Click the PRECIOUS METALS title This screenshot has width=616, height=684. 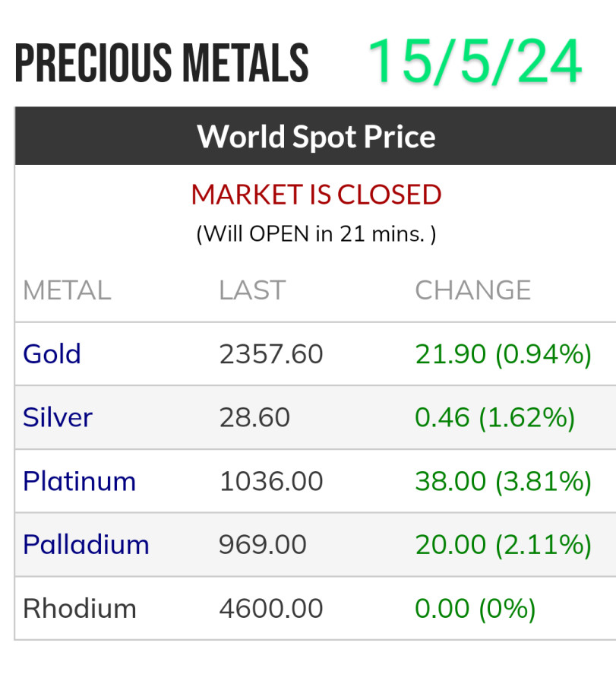point(162,64)
